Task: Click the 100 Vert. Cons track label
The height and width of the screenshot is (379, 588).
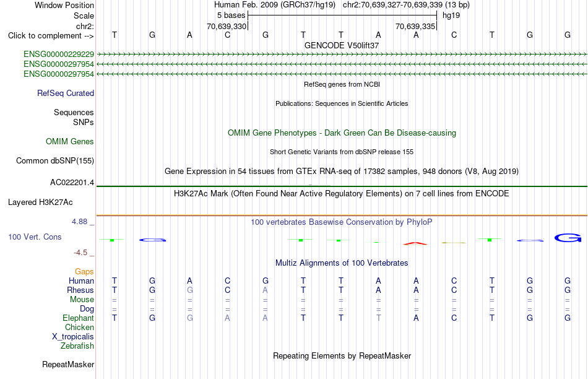Action: (x=35, y=237)
